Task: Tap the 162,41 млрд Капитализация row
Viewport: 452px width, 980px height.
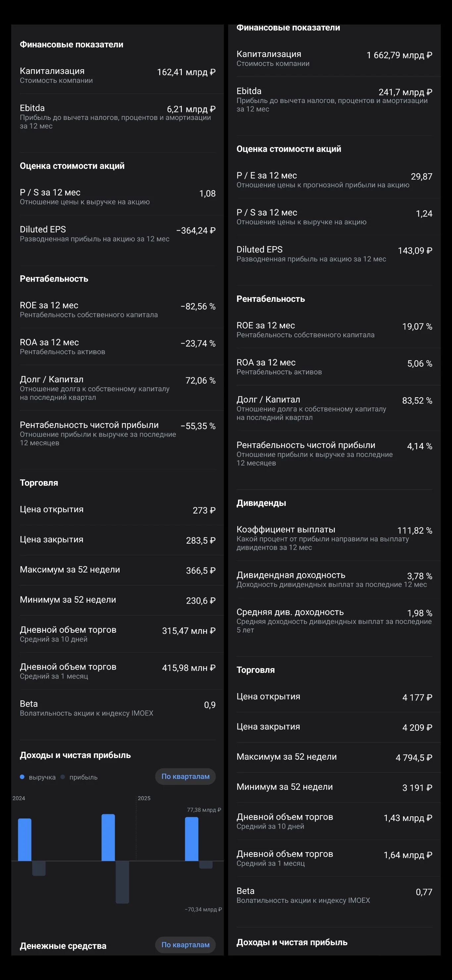Action: coord(118,75)
